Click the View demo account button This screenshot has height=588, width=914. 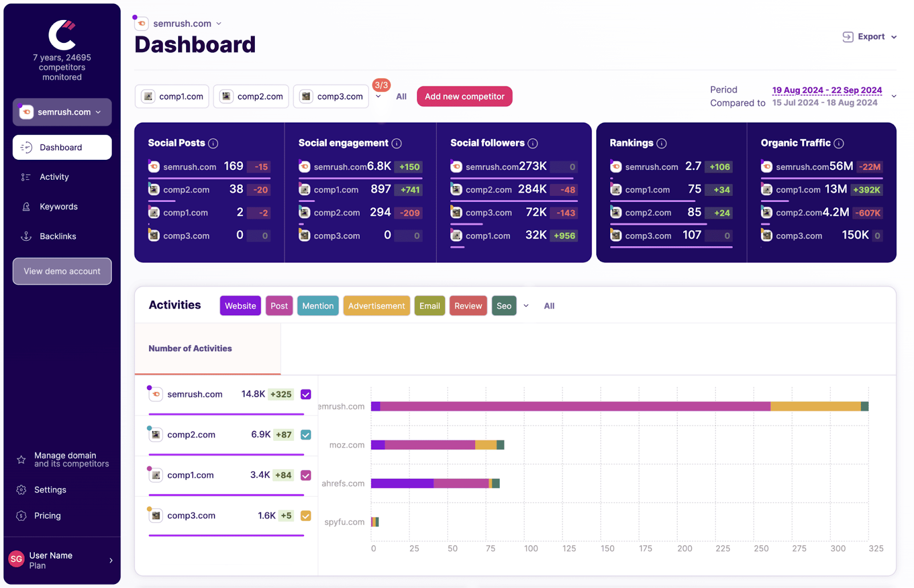click(x=62, y=271)
